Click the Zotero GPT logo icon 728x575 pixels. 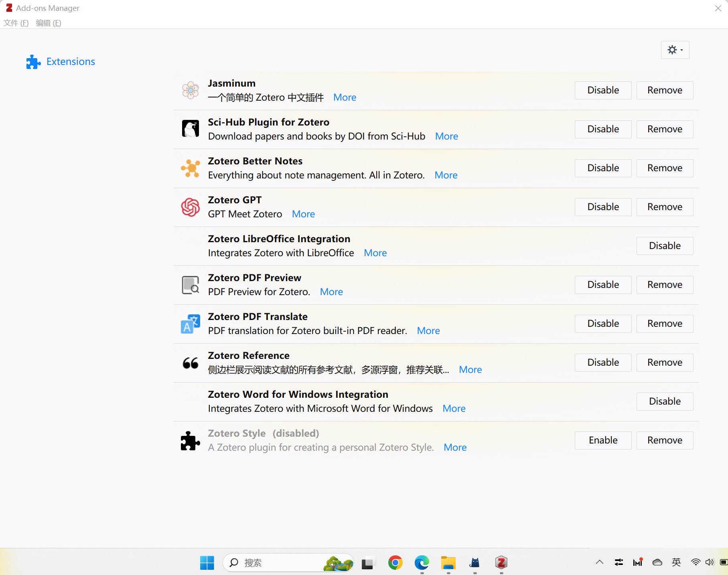pos(191,207)
